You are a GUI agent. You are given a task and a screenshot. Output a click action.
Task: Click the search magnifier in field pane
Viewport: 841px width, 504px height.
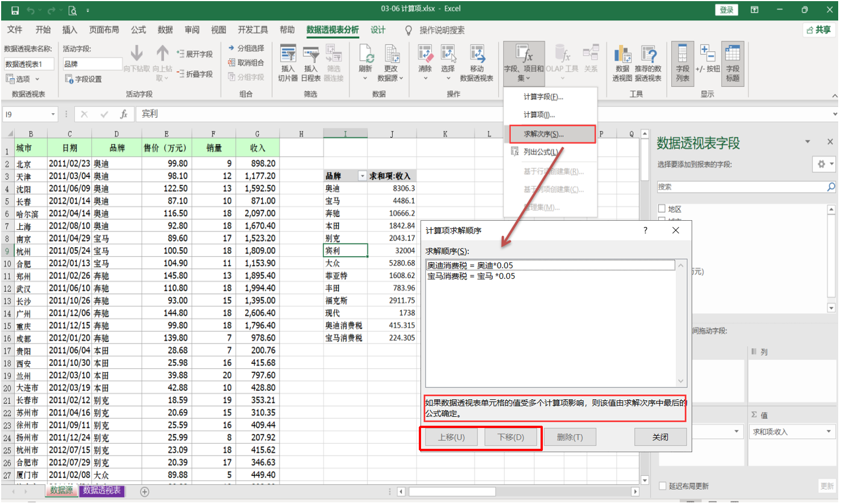pyautogui.click(x=831, y=187)
